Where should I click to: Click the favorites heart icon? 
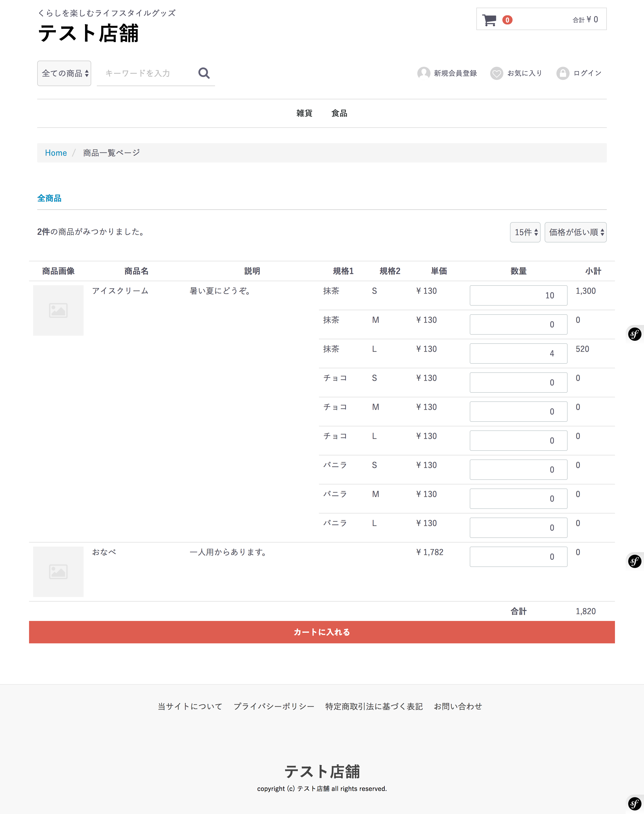[x=497, y=73]
